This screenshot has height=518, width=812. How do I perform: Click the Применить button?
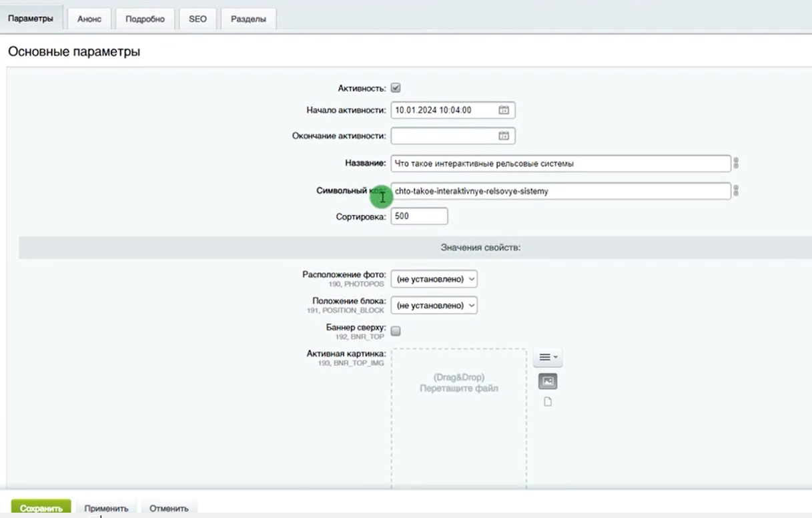pyautogui.click(x=106, y=509)
